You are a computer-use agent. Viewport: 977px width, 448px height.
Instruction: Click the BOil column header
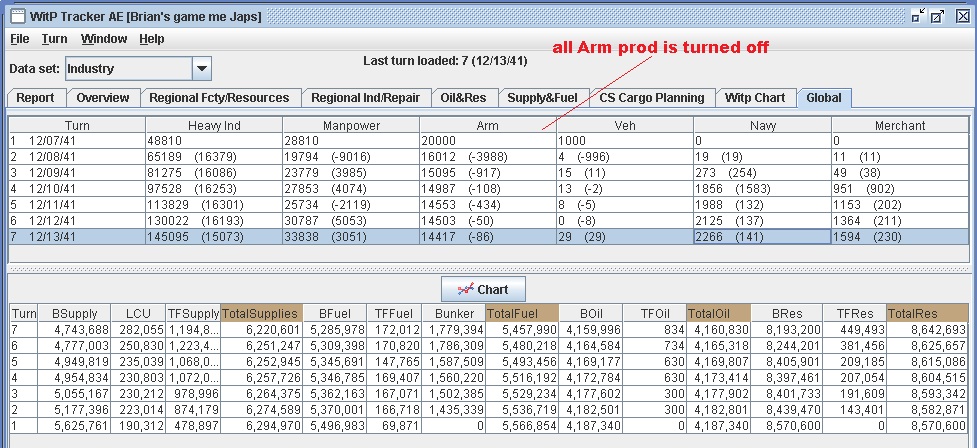[x=591, y=313]
